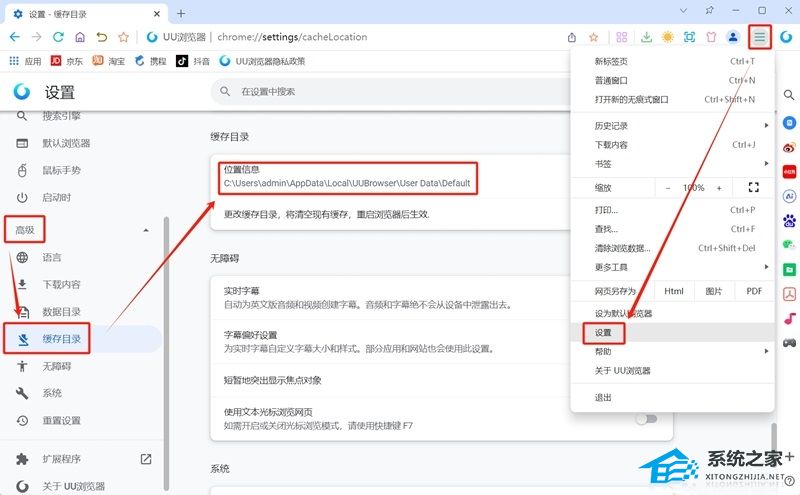Click the settings search field

click(390, 91)
